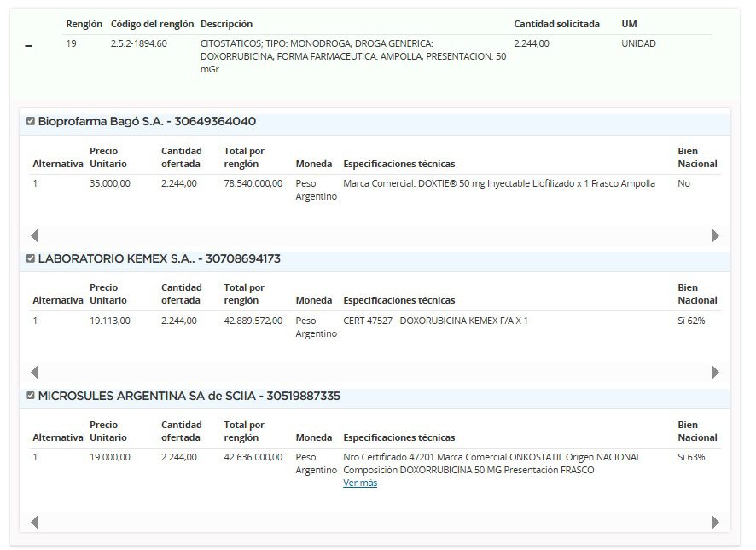Click the Bioprofarma Bagó S.A. supplier heading
This screenshot has width=756, height=550.
point(147,121)
